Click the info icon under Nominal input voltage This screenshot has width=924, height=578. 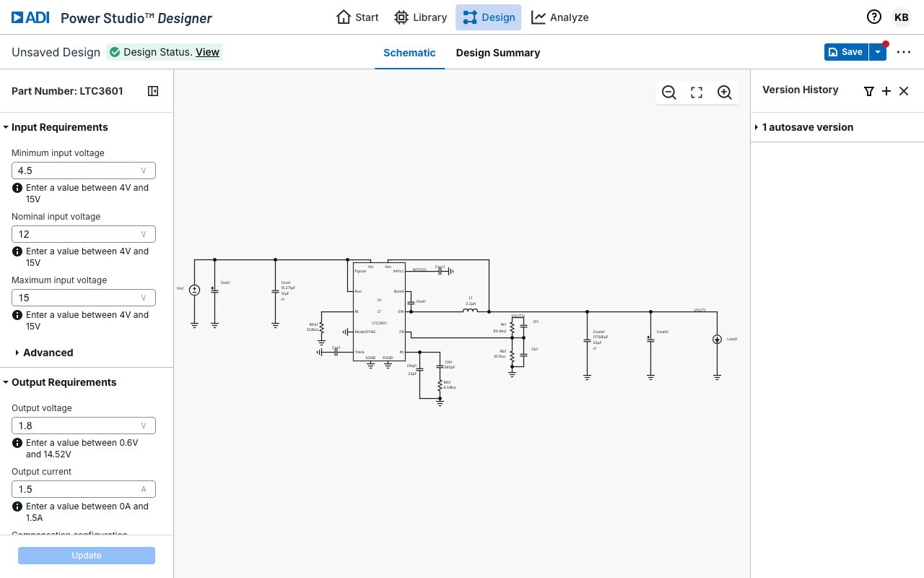pyautogui.click(x=17, y=251)
